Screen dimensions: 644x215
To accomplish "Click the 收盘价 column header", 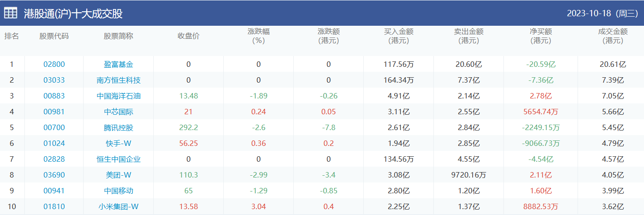I will click(x=188, y=36).
